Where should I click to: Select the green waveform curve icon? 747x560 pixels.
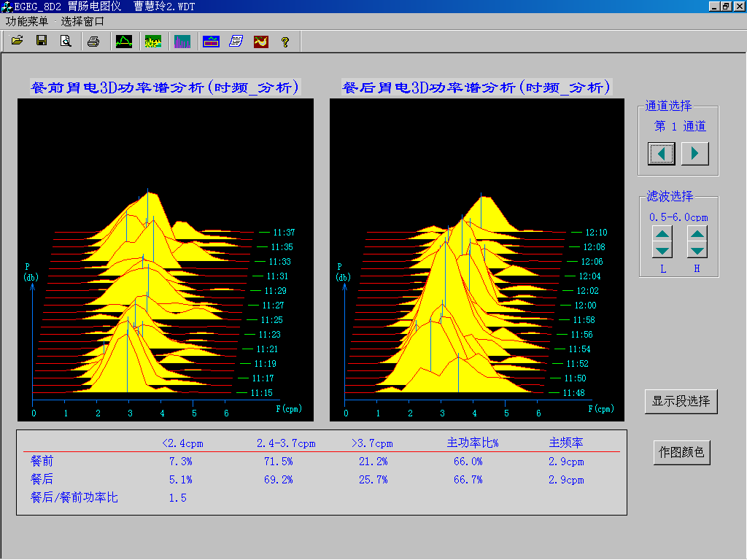click(x=124, y=42)
